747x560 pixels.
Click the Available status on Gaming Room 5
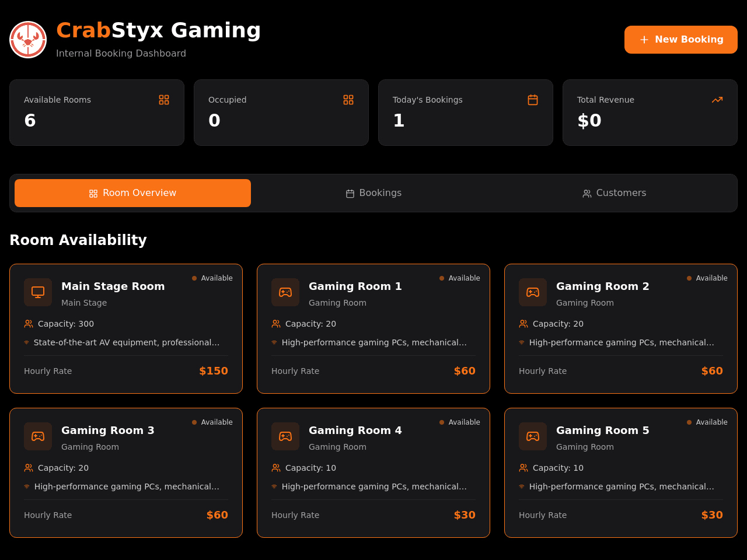(707, 422)
